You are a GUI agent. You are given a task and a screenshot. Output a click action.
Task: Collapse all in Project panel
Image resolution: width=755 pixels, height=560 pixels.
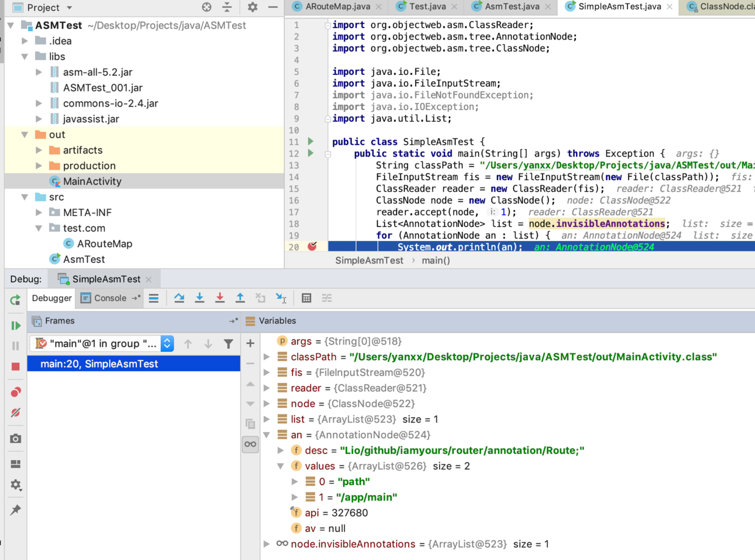point(226,7)
